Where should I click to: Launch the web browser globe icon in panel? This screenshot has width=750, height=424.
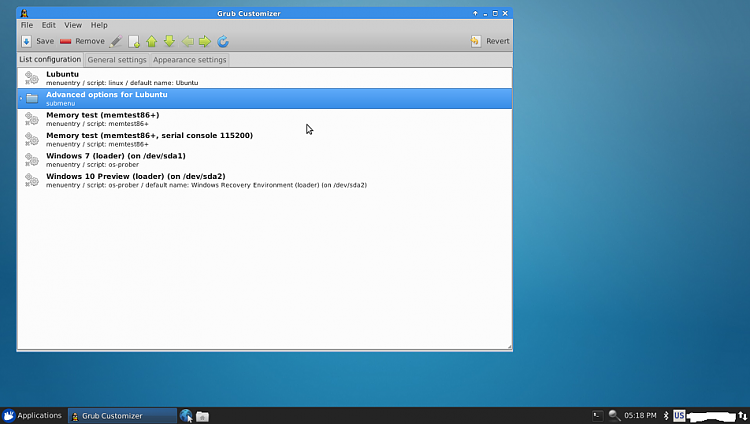click(x=186, y=416)
